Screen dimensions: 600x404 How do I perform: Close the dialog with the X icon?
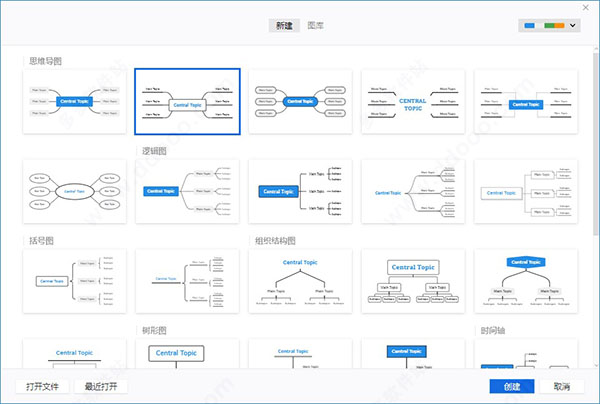[586, 7]
